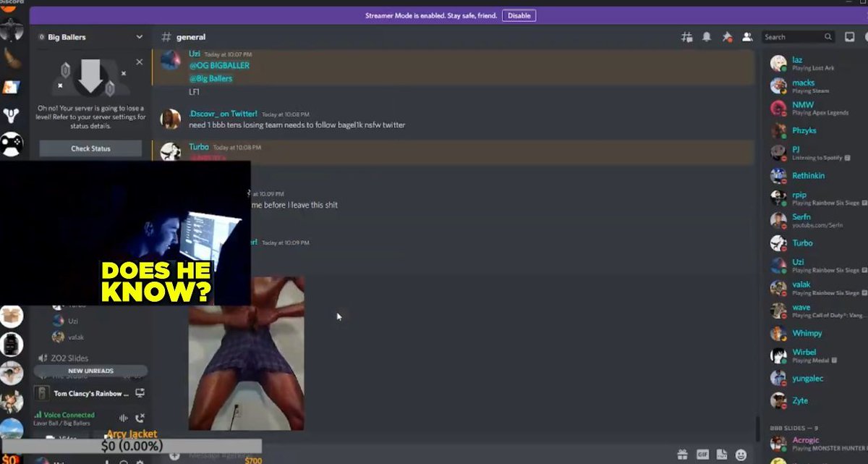Open notification settings bell icon
Image resolution: width=868 pixels, height=464 pixels.
[707, 37]
